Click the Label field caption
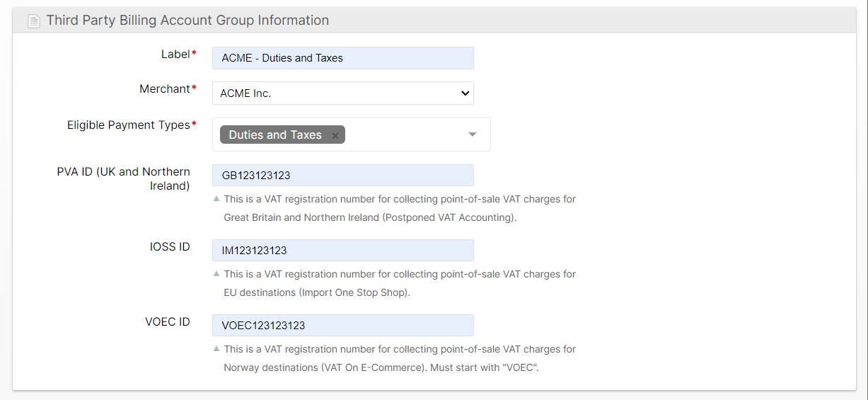868x400 pixels. tap(175, 55)
